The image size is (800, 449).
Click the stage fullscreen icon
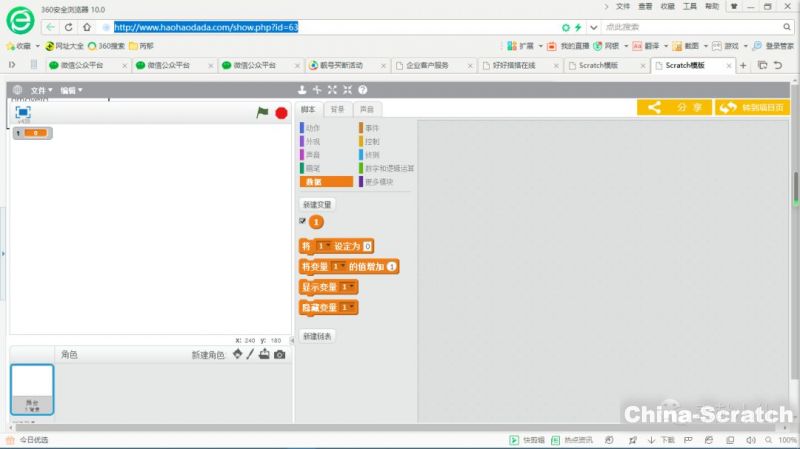23,113
